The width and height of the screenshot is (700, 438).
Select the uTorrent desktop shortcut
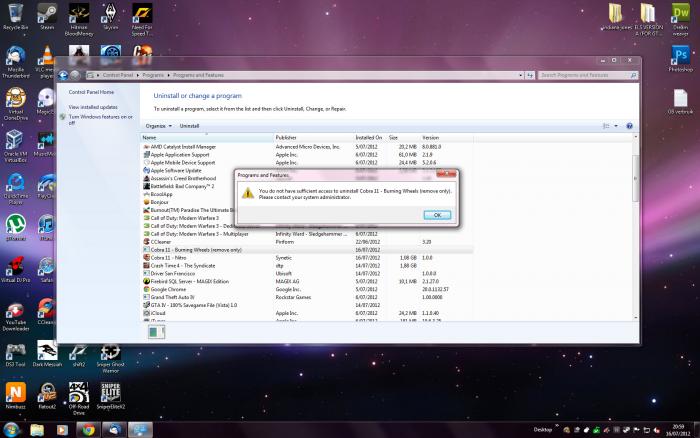[x=16, y=228]
